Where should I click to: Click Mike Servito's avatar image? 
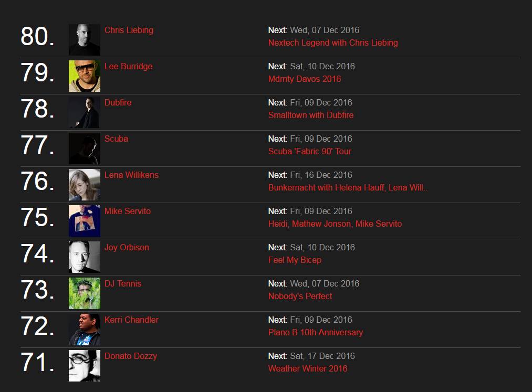point(84,221)
